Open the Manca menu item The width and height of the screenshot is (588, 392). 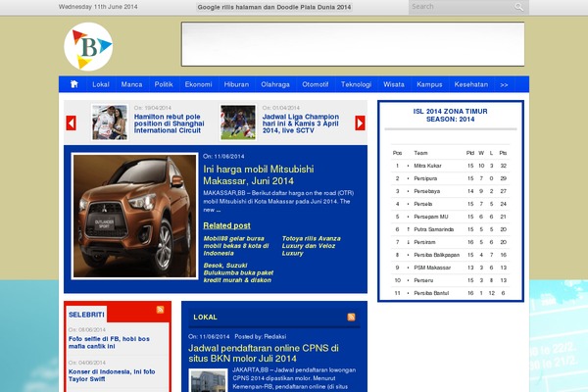[x=131, y=85]
